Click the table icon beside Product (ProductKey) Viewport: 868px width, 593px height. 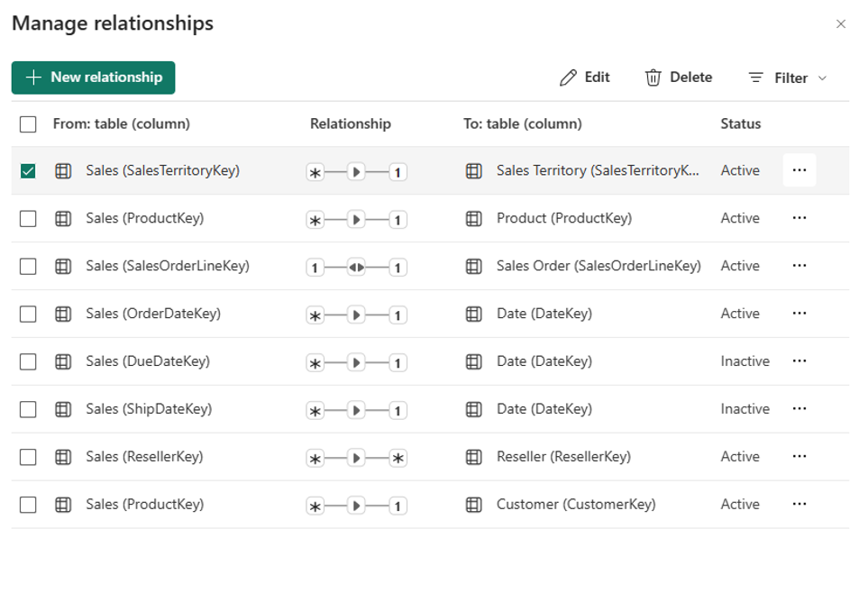click(x=474, y=219)
